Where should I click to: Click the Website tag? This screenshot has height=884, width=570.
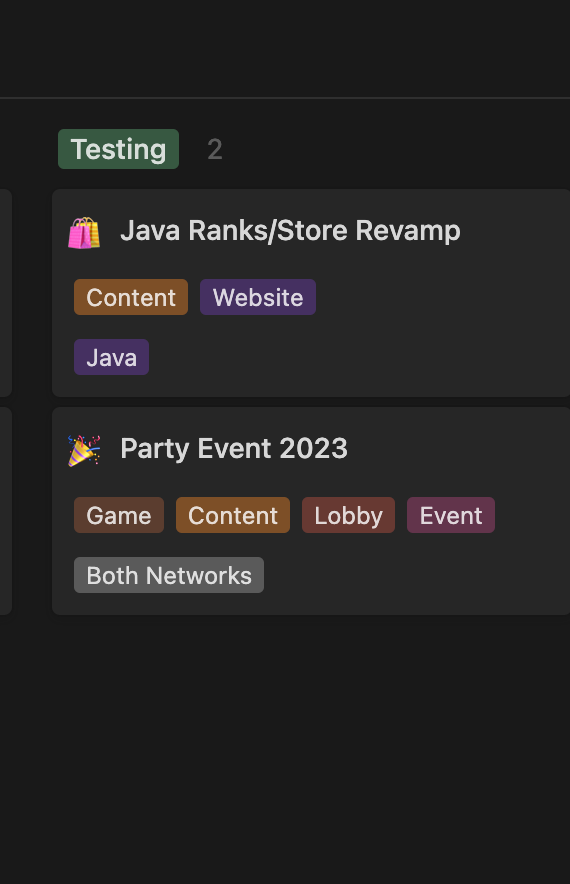[x=258, y=297]
